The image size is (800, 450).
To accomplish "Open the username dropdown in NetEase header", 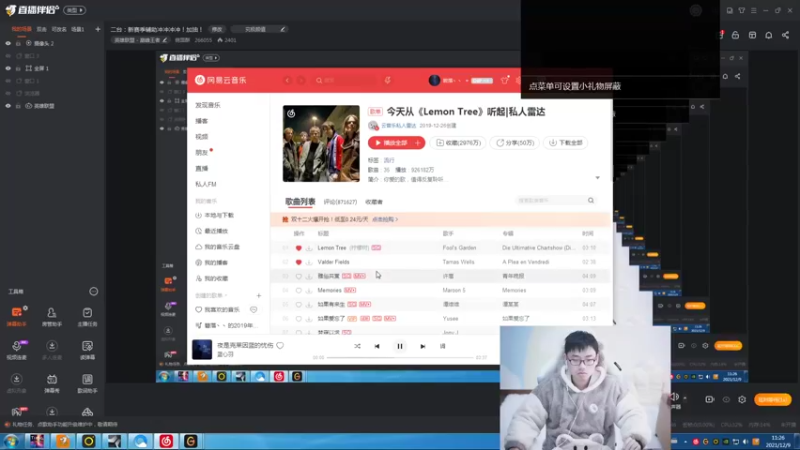I will [x=466, y=81].
